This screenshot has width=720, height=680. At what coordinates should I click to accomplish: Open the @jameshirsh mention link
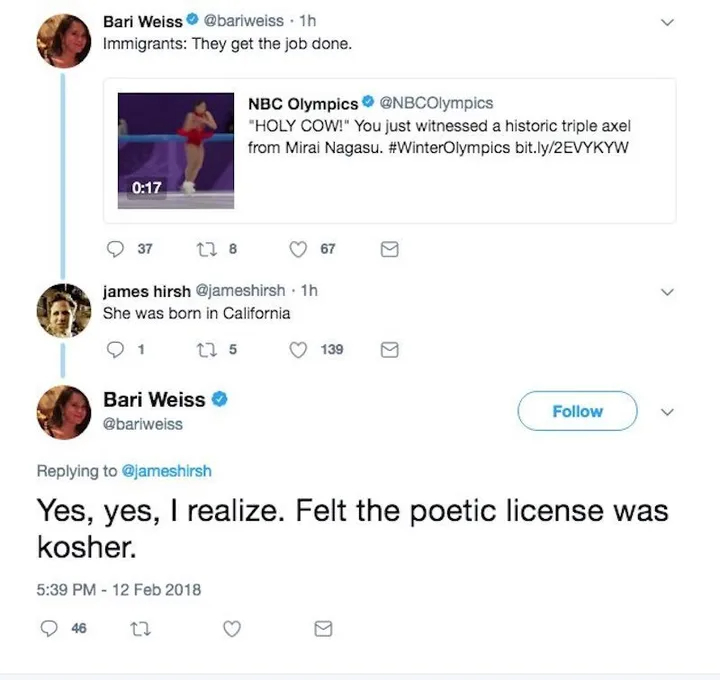pyautogui.click(x=166, y=471)
